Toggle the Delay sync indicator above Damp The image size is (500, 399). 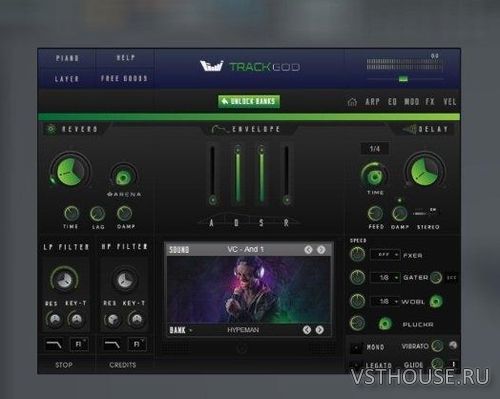(399, 200)
